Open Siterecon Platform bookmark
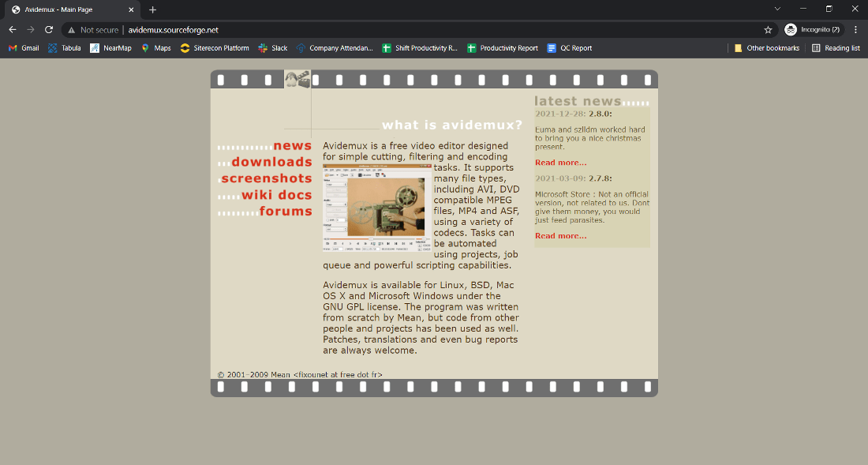 pyautogui.click(x=215, y=48)
